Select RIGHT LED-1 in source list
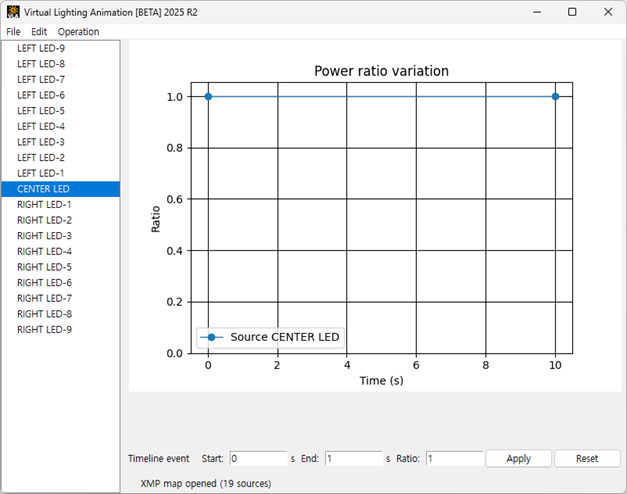This screenshot has width=627, height=494. point(61,204)
